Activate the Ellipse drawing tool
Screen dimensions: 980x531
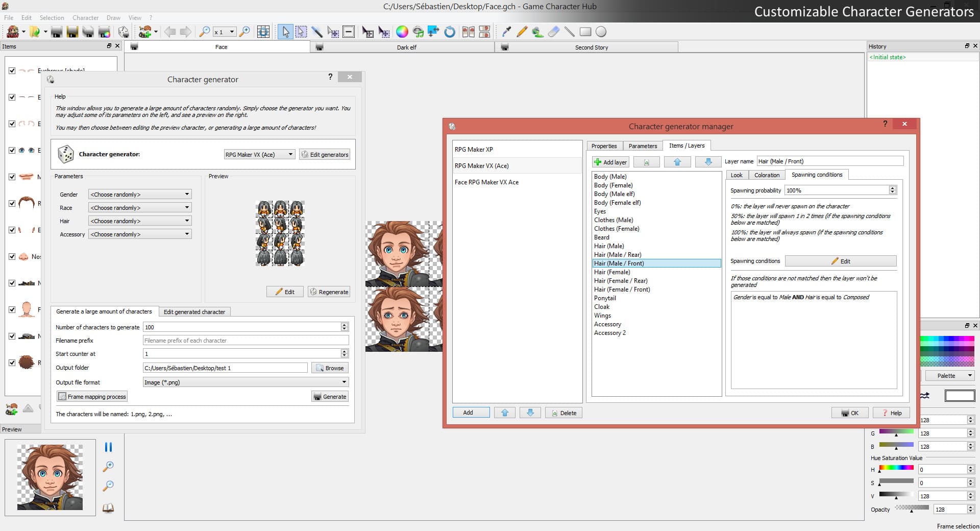601,32
